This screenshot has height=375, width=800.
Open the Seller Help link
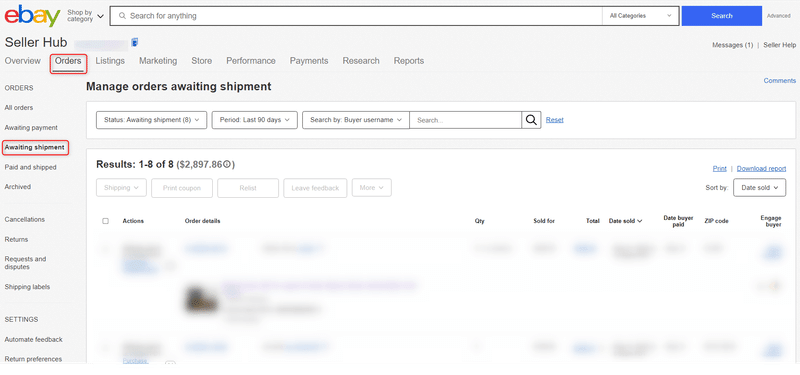780,45
